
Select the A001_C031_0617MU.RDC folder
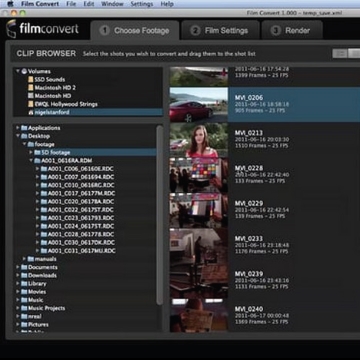82,251
